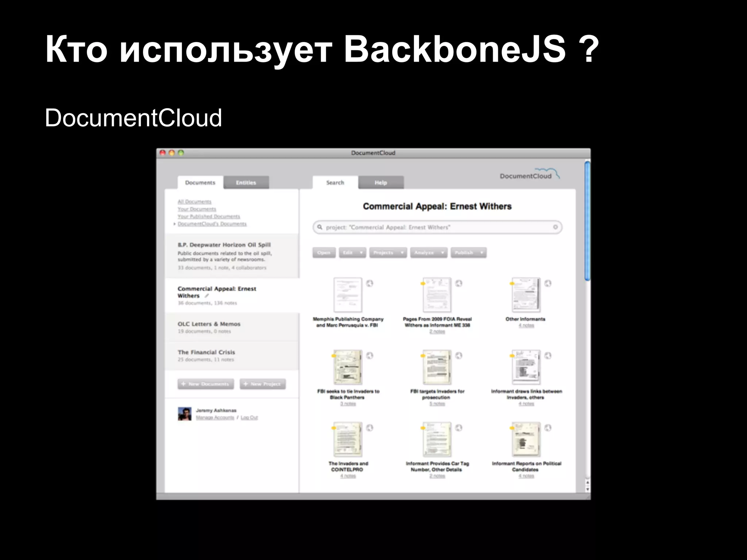Click 4 notes link under Other Informants
This screenshot has height=560, width=747.
[526, 325]
